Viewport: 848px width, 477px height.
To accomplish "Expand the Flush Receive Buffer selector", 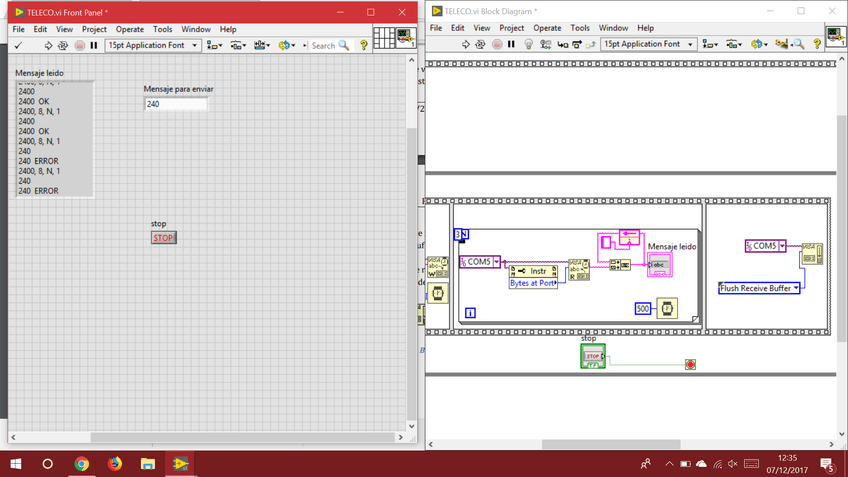I will pyautogui.click(x=797, y=288).
